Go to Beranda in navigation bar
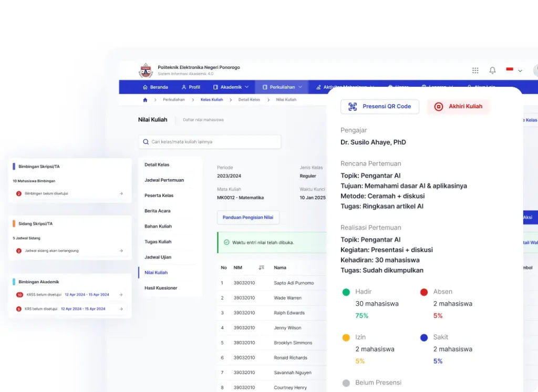538x392 pixels. pyautogui.click(x=155, y=87)
